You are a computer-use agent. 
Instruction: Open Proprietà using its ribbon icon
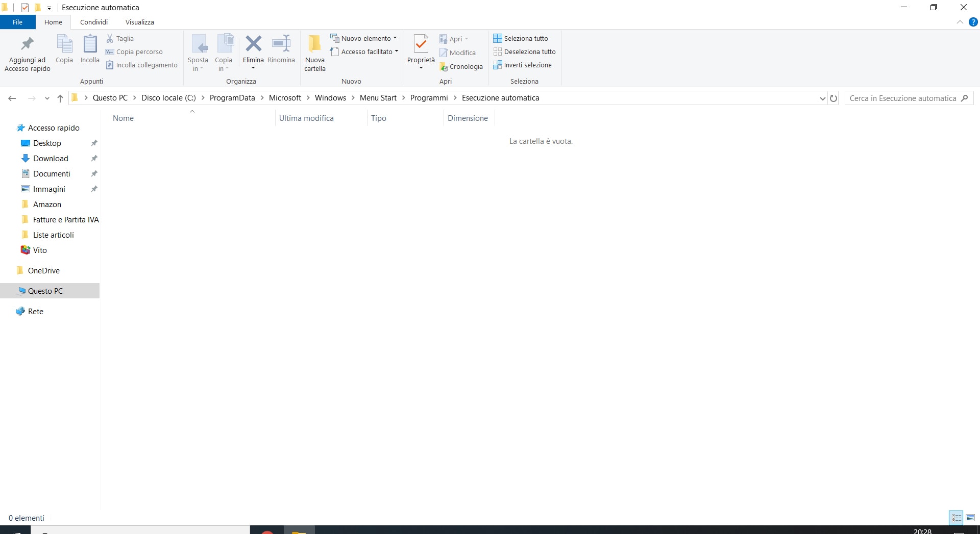click(421, 45)
